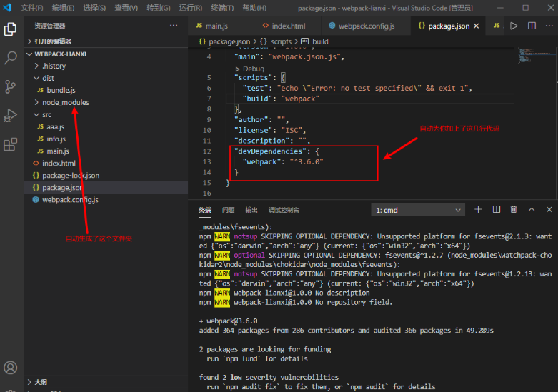558x392 pixels.
Task: Open package-lock.json in the file tree
Action: [x=106, y=176]
